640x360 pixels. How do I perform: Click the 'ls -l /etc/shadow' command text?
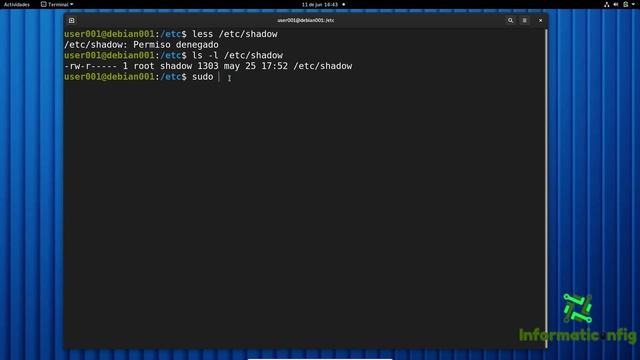tap(238, 55)
